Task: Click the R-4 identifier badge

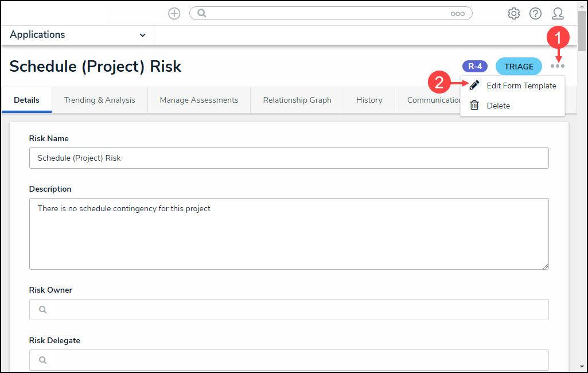Action: coord(474,67)
